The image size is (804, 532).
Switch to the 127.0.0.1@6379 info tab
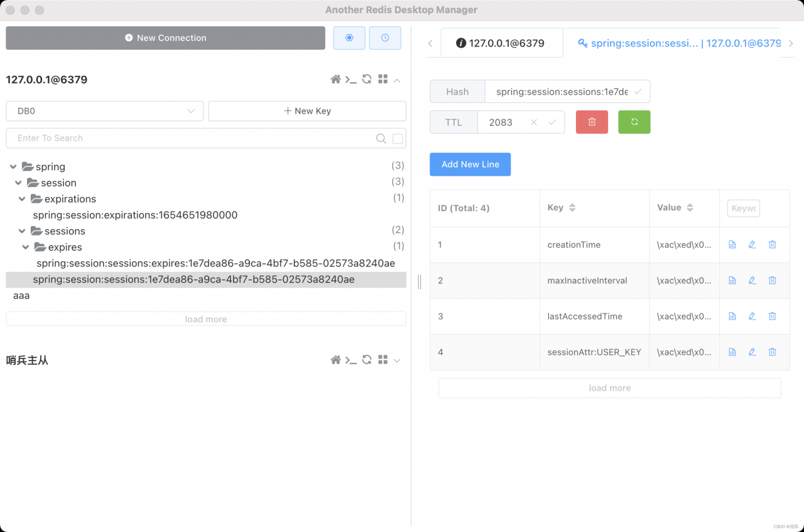click(501, 43)
